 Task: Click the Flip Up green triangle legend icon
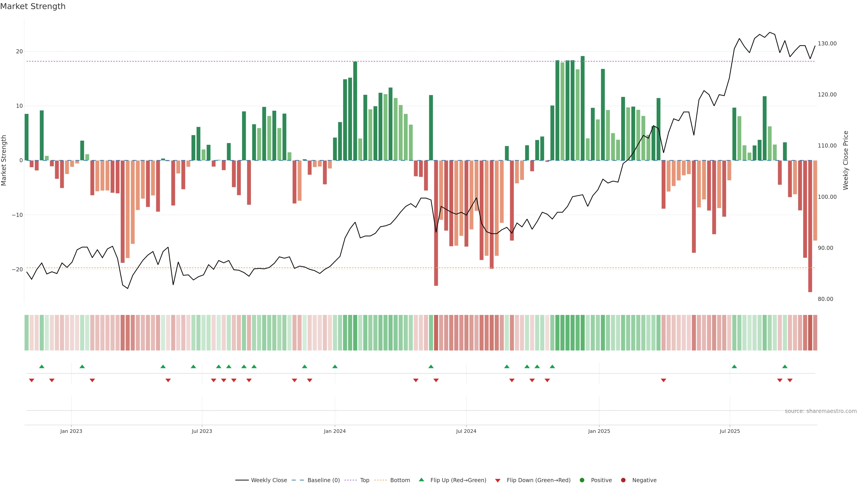click(x=421, y=480)
